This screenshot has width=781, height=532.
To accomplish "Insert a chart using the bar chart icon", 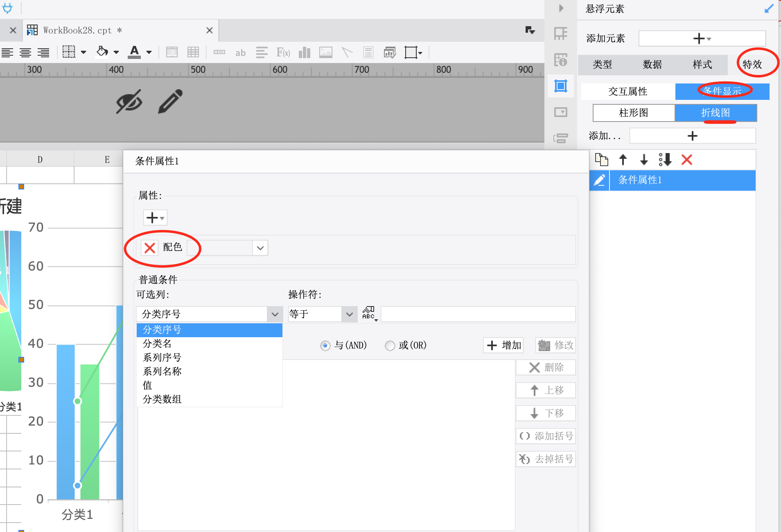I will (305, 52).
